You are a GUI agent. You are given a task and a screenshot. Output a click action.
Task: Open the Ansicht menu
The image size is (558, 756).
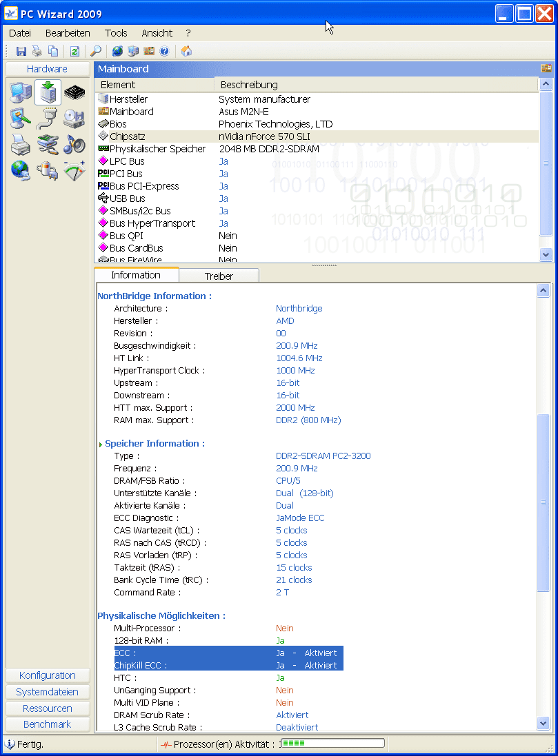[157, 33]
